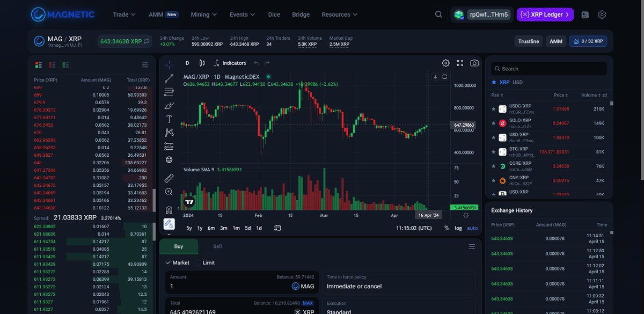
Task: Switch to the Sell tab
Action: click(217, 246)
